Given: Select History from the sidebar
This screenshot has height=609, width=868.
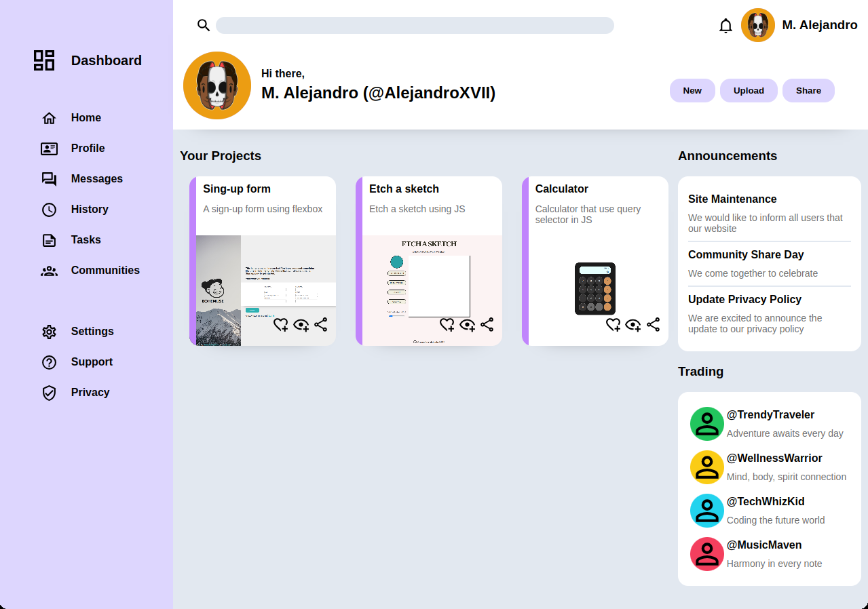Looking at the screenshot, I should coord(89,210).
